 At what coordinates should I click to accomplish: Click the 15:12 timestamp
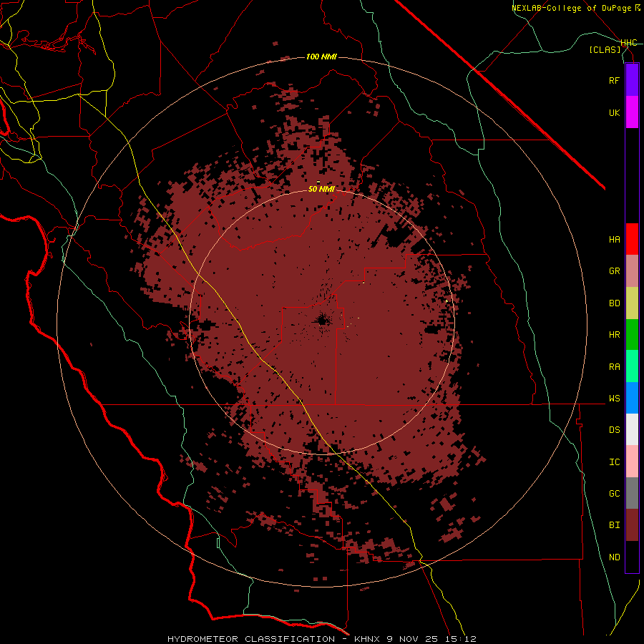click(x=460, y=639)
